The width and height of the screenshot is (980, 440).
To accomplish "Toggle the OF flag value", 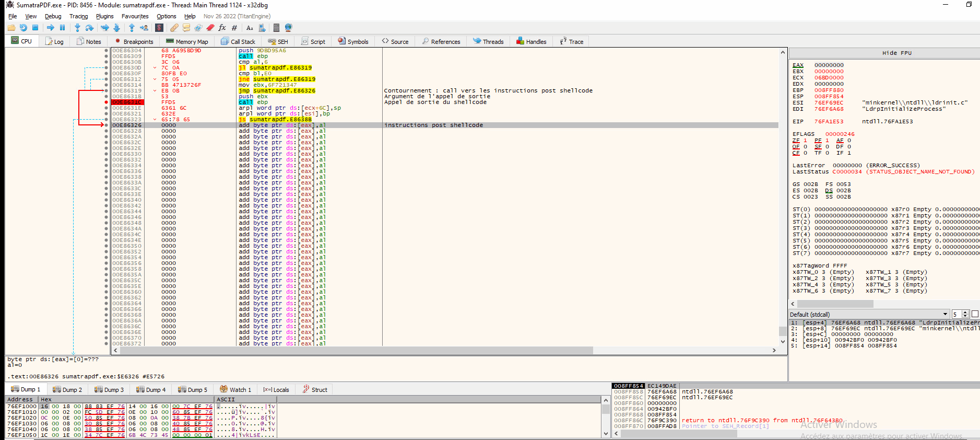I will 805,147.
